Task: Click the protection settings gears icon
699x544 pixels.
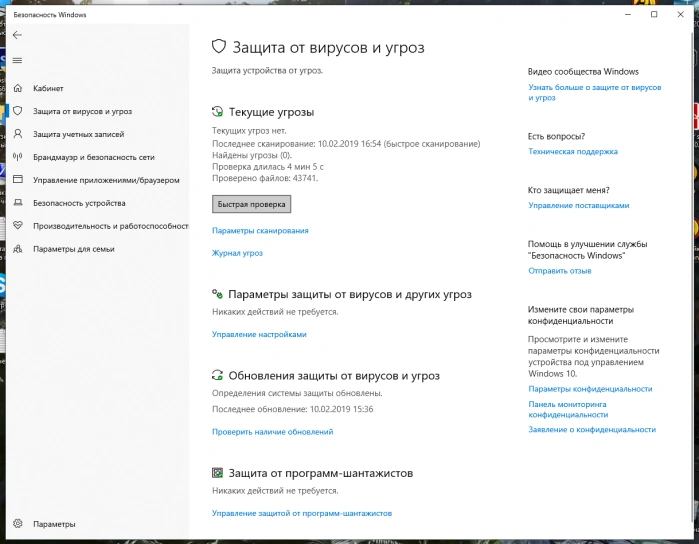Action: (217, 294)
